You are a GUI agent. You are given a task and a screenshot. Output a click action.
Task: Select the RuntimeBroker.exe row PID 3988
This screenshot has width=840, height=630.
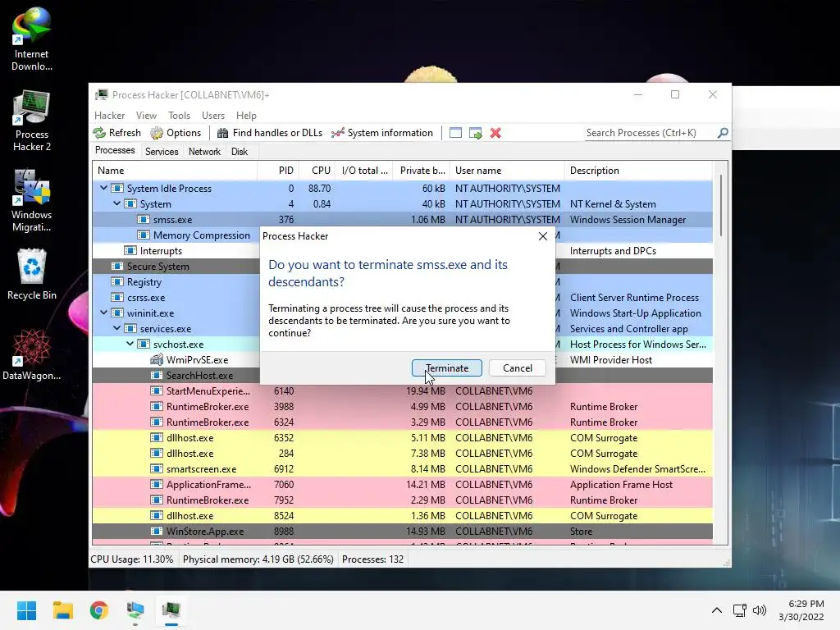[402, 407]
